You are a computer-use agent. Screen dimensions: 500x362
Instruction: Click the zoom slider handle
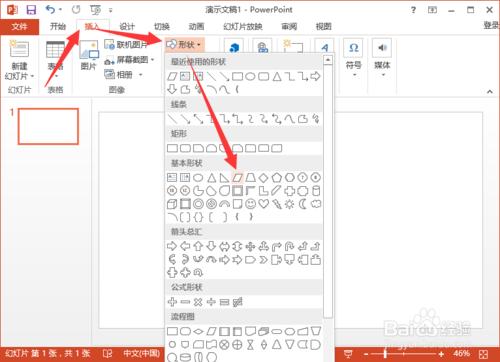385,354
